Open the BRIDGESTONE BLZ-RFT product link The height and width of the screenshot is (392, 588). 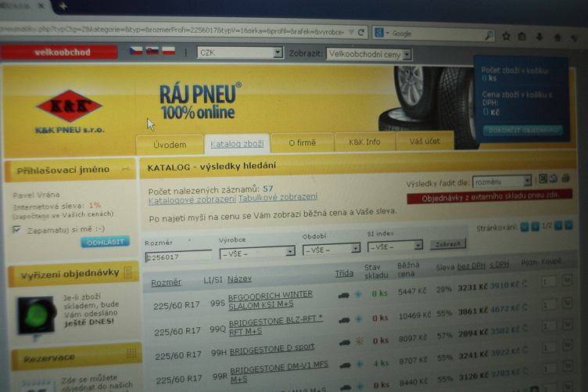tap(275, 325)
